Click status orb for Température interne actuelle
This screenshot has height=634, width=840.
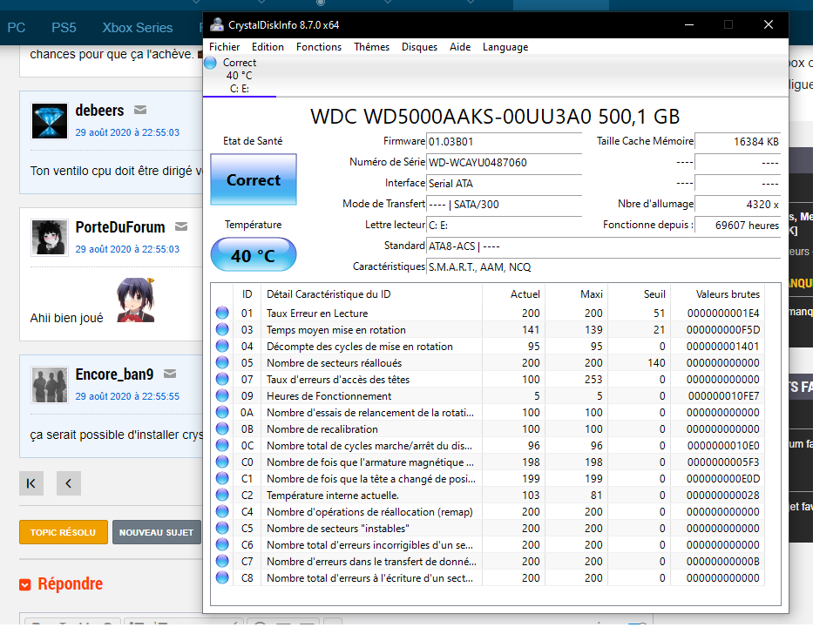(x=222, y=495)
